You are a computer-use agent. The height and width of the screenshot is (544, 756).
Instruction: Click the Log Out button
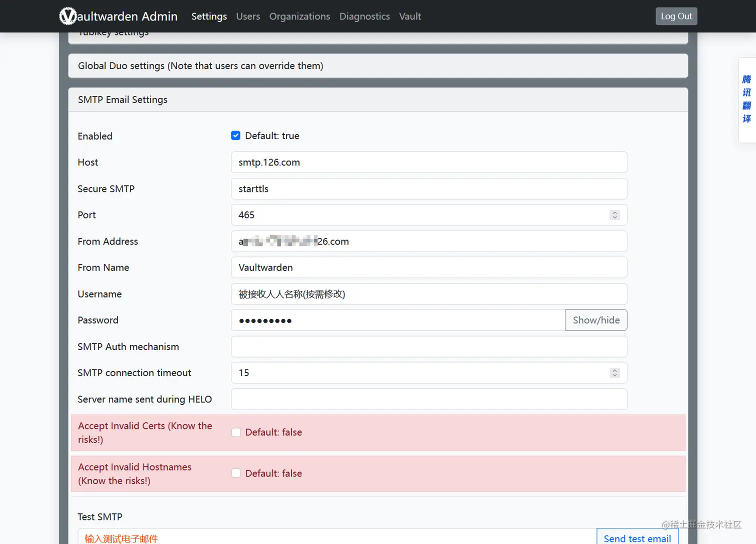676,16
